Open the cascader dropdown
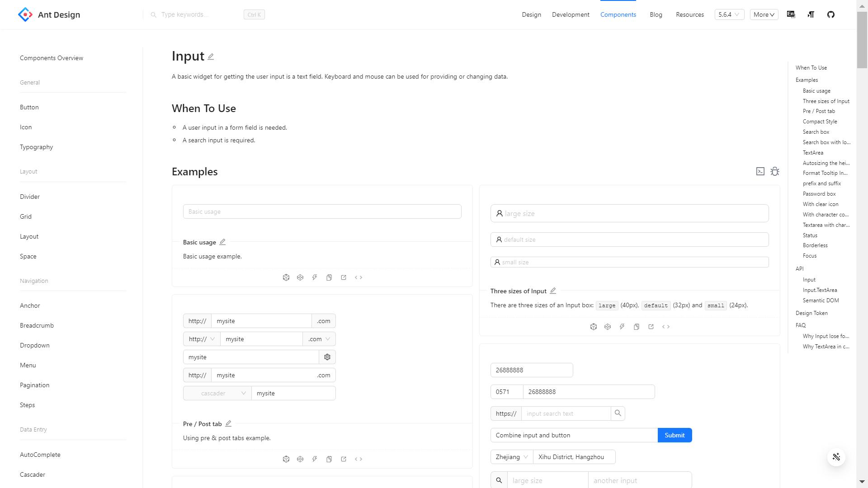 coord(217,393)
